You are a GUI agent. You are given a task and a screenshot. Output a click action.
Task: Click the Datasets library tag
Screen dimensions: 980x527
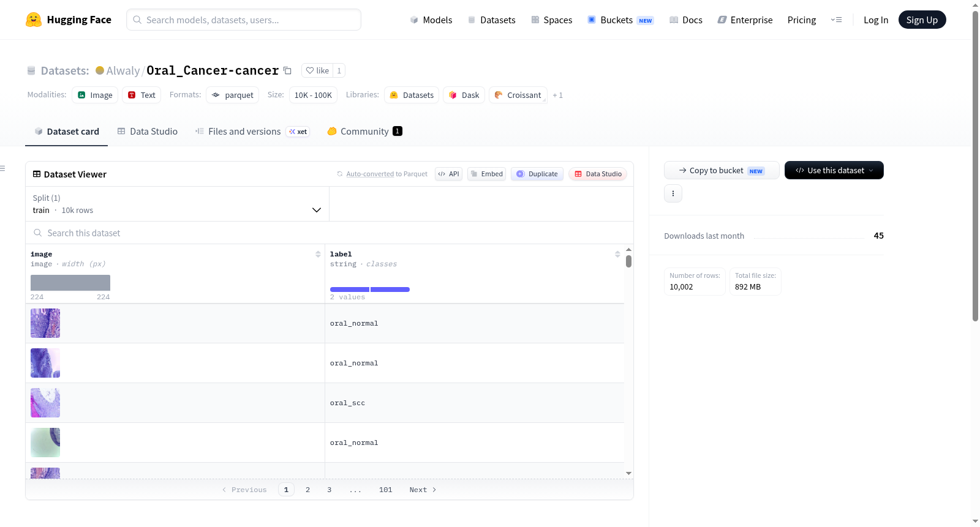pos(412,95)
